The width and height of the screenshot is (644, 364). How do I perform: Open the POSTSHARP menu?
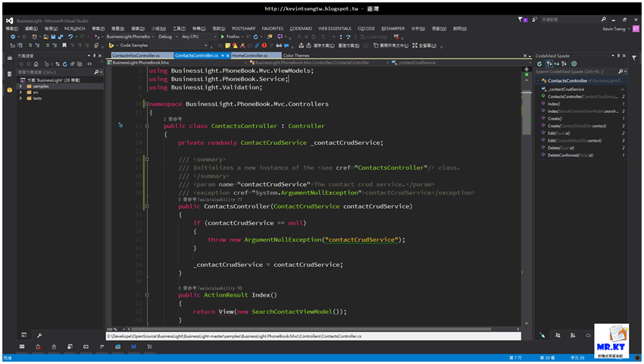coord(243,29)
